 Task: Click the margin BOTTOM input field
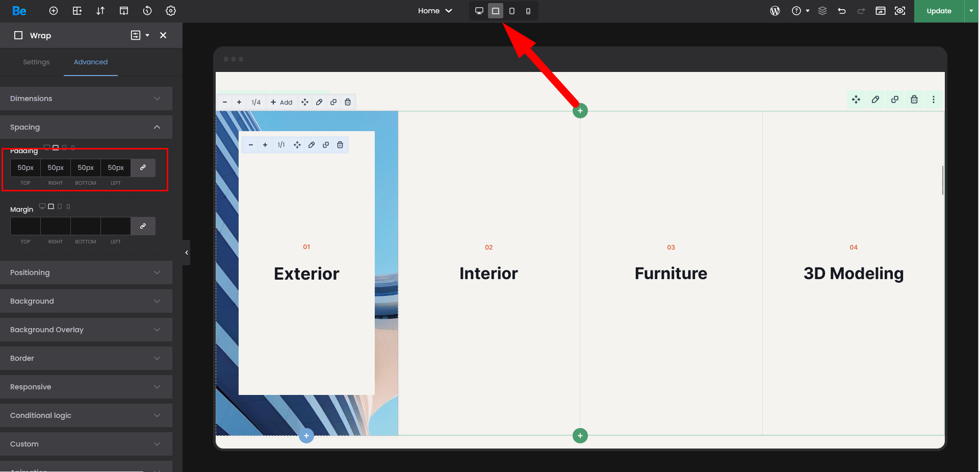86,226
